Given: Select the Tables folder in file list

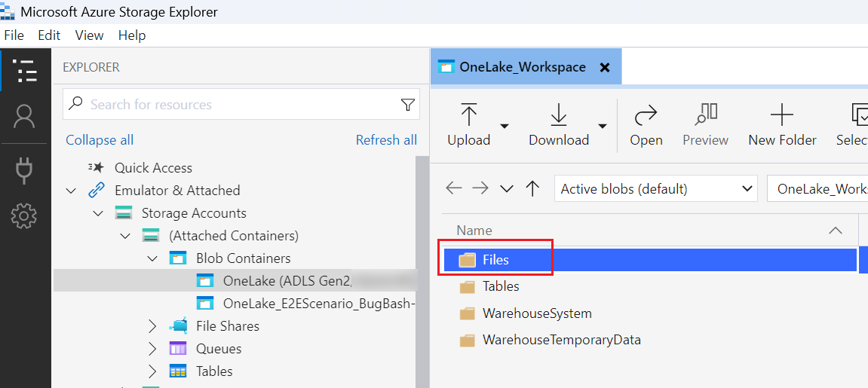Looking at the screenshot, I should coord(501,286).
